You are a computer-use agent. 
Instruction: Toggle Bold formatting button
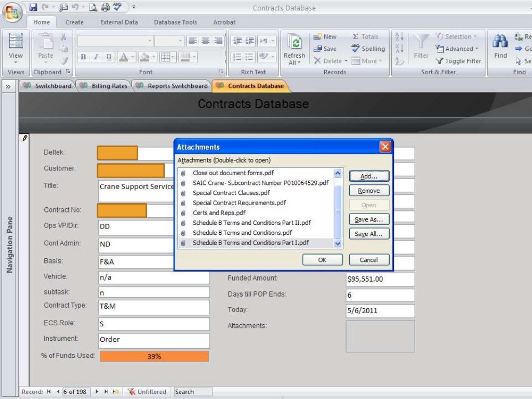(83, 57)
